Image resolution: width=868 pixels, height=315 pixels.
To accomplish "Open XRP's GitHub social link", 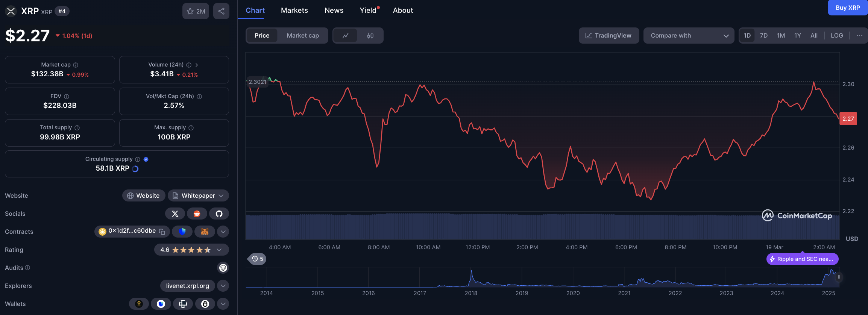I will click(219, 214).
